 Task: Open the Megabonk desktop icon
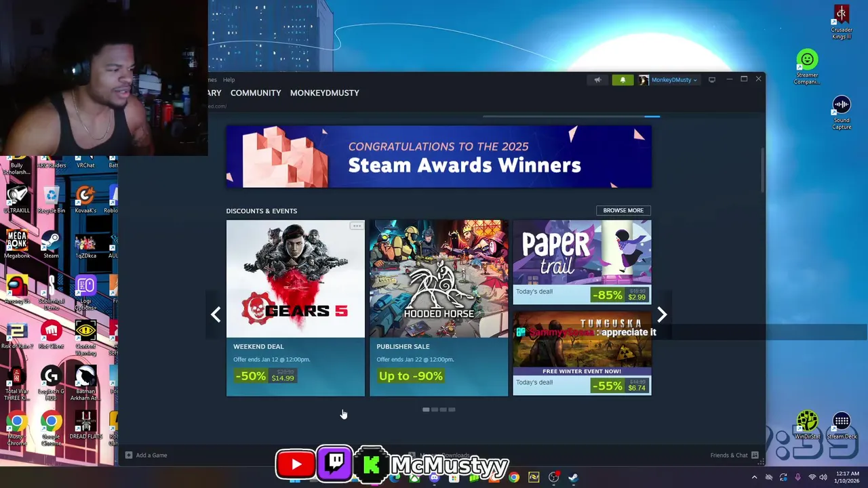point(17,245)
